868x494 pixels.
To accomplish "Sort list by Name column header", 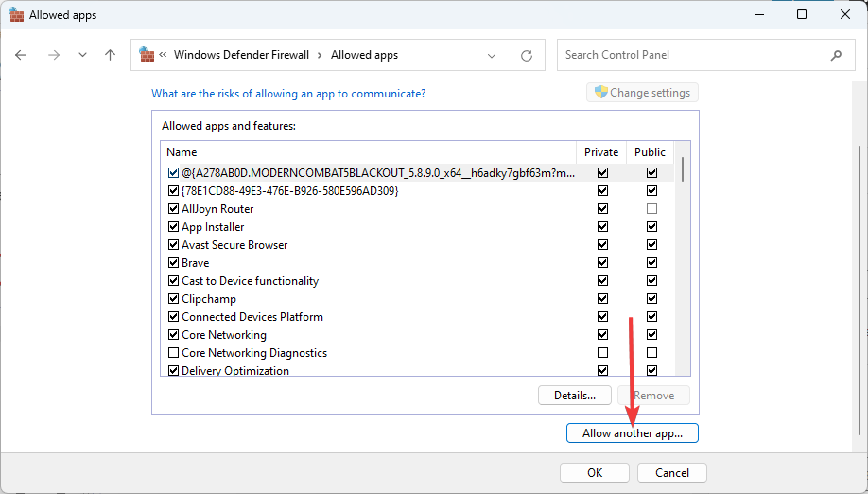I will (x=368, y=152).
